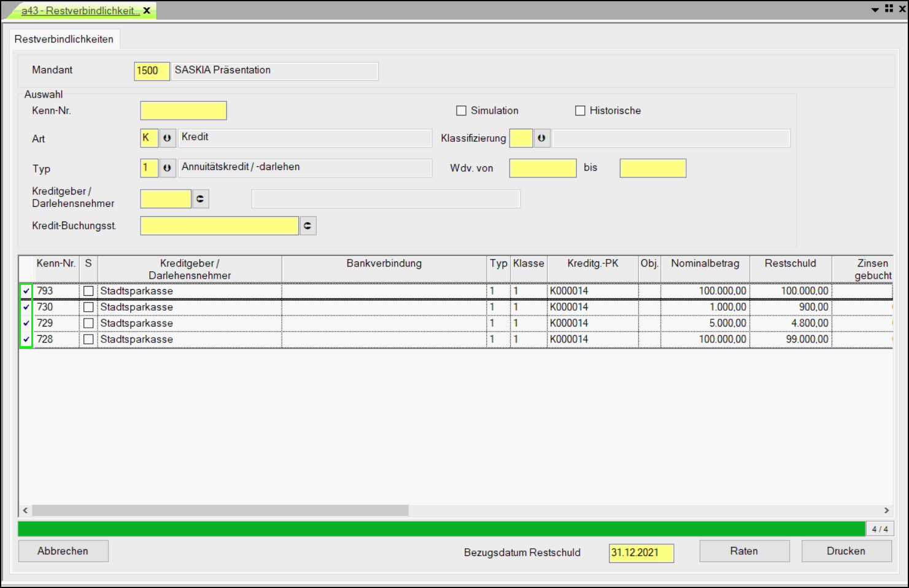Click the checkmark on row 728
Screen dimensions: 909x588
(x=26, y=339)
